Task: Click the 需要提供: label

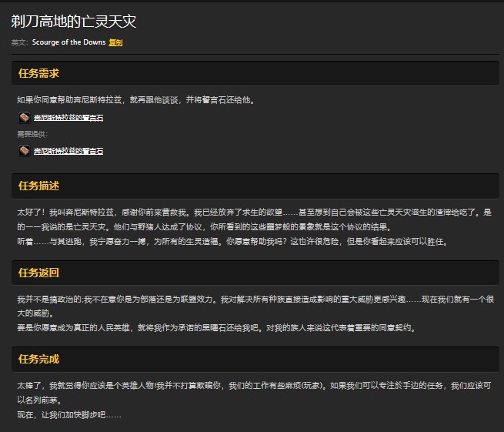Action: [32, 134]
